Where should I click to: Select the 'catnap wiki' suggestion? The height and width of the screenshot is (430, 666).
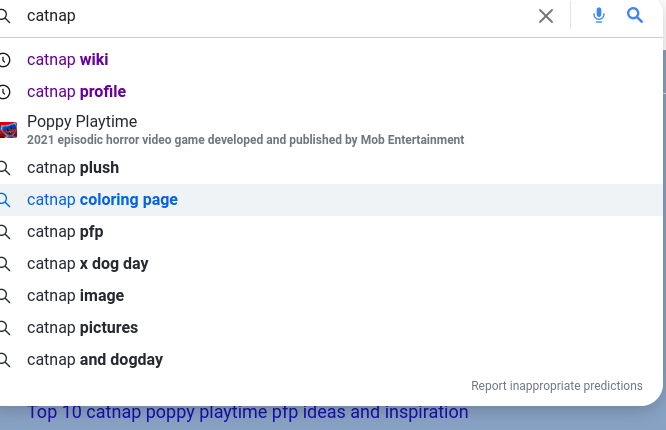click(x=68, y=60)
